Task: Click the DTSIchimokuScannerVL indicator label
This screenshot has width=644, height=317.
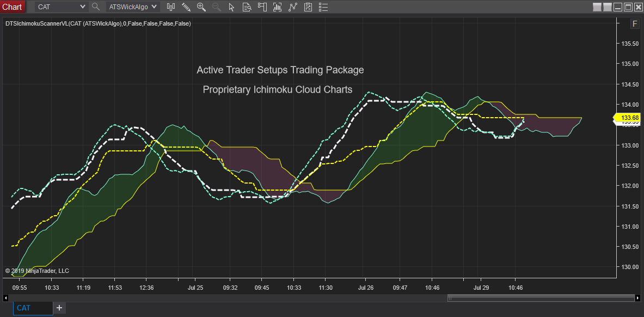Action: pos(98,24)
